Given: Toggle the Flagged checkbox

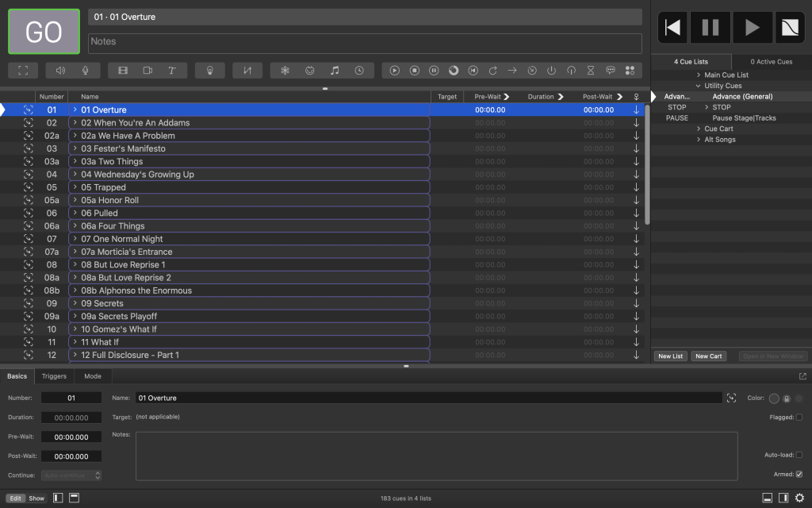Looking at the screenshot, I should pos(799,418).
